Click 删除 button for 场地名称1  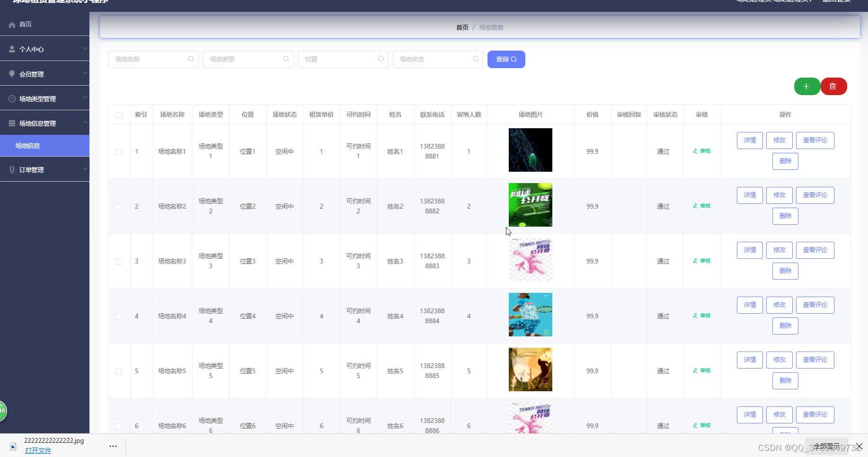(785, 161)
